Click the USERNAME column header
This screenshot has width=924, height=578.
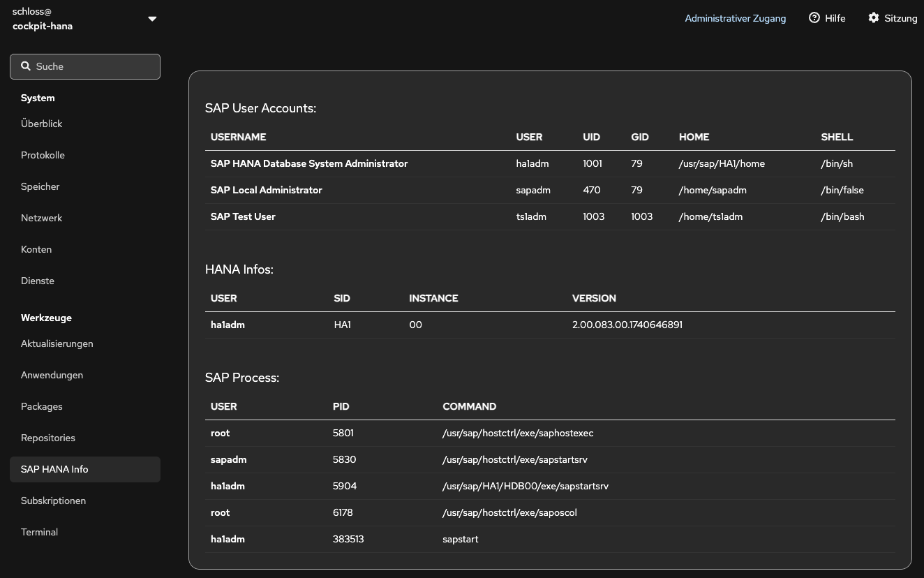238,137
